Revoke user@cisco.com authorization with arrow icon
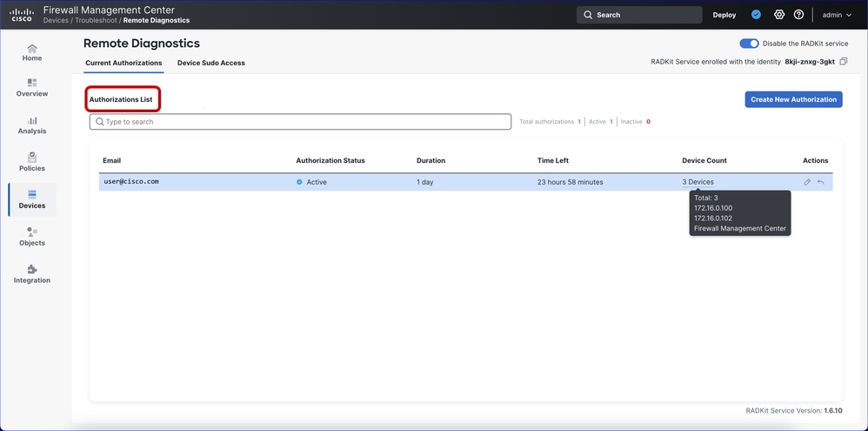This screenshot has height=431, width=868. coord(821,182)
